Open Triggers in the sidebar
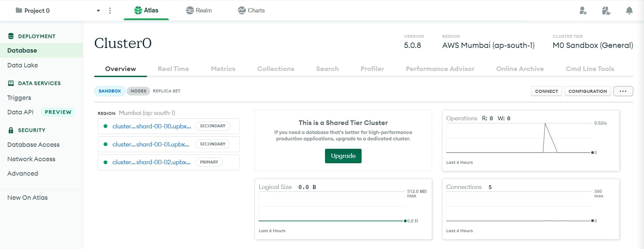Viewport: 644px width, 249px height. [19, 98]
